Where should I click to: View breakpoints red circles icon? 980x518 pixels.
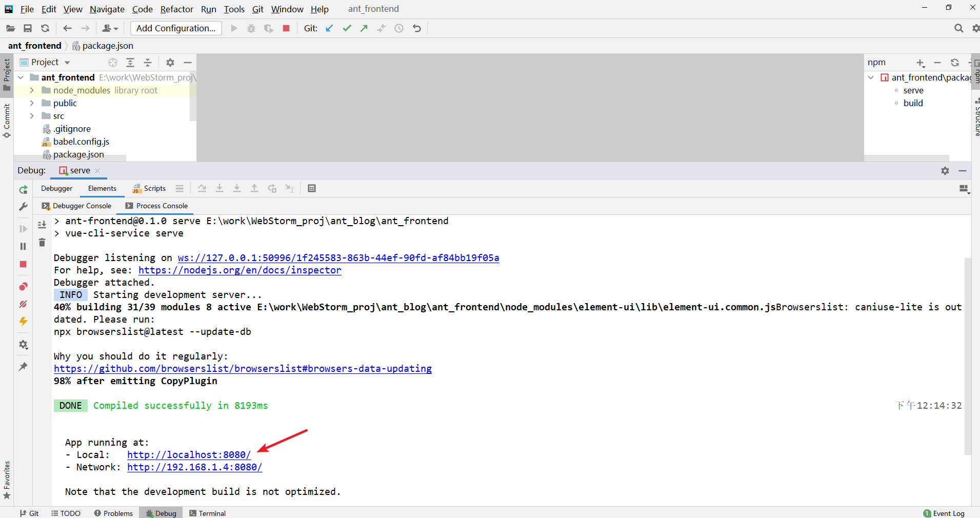(23, 286)
